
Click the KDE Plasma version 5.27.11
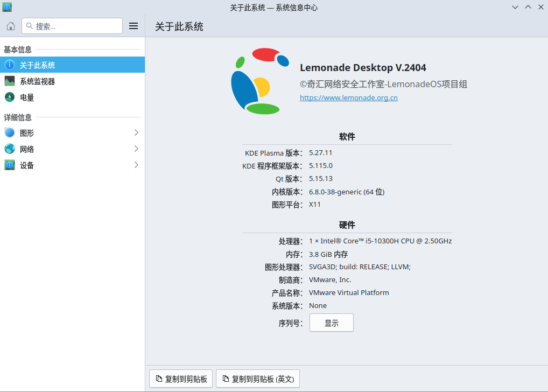coord(320,153)
